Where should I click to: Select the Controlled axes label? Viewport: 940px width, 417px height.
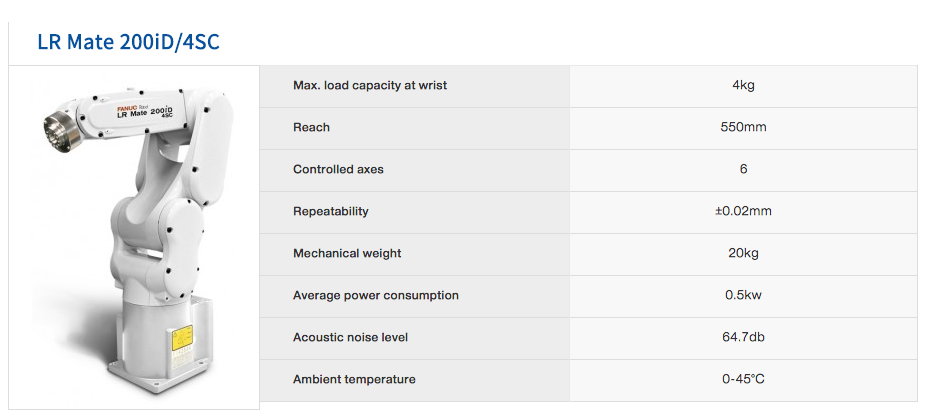click(x=338, y=169)
